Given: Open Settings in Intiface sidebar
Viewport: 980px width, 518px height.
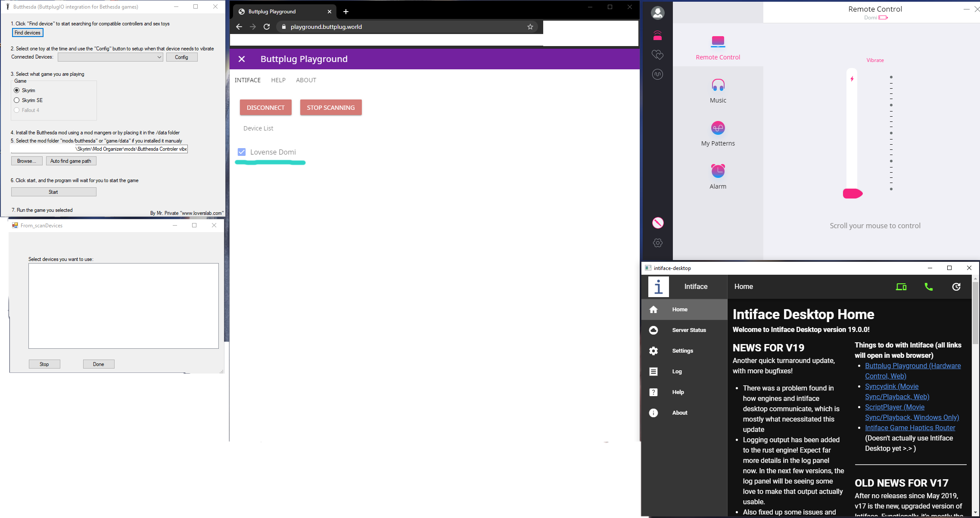Looking at the screenshot, I should click(684, 351).
